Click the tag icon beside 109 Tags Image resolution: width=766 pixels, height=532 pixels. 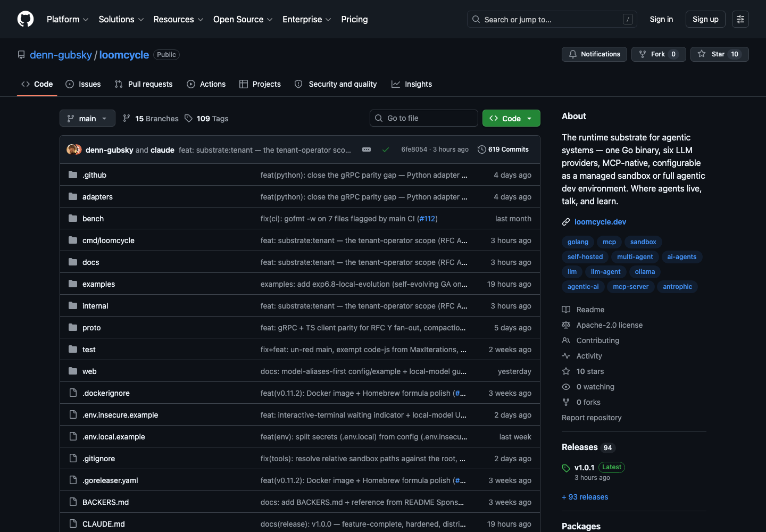188,118
